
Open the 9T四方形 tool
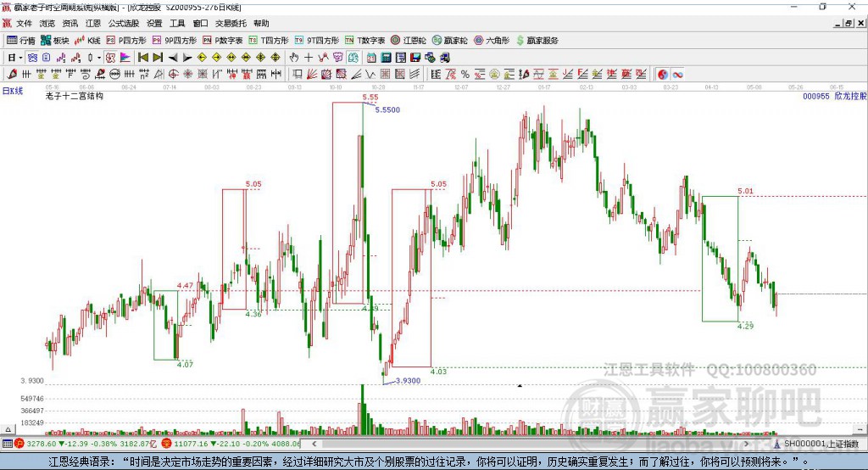(317, 41)
